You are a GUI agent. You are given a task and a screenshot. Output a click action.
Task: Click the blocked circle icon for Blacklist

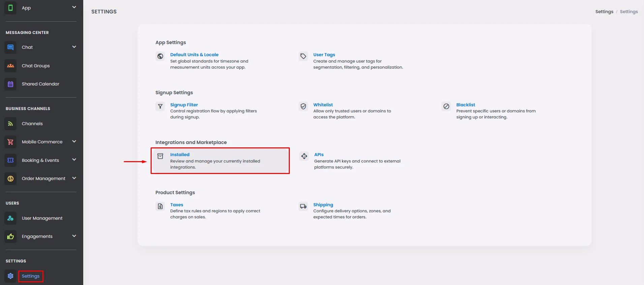click(x=446, y=106)
